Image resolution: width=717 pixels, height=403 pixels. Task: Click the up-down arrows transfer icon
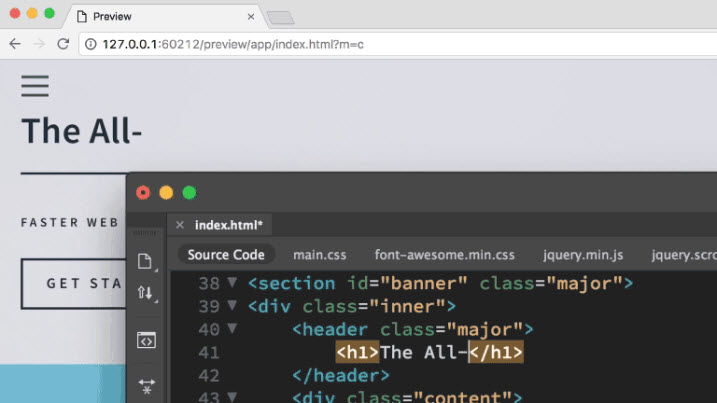[145, 292]
